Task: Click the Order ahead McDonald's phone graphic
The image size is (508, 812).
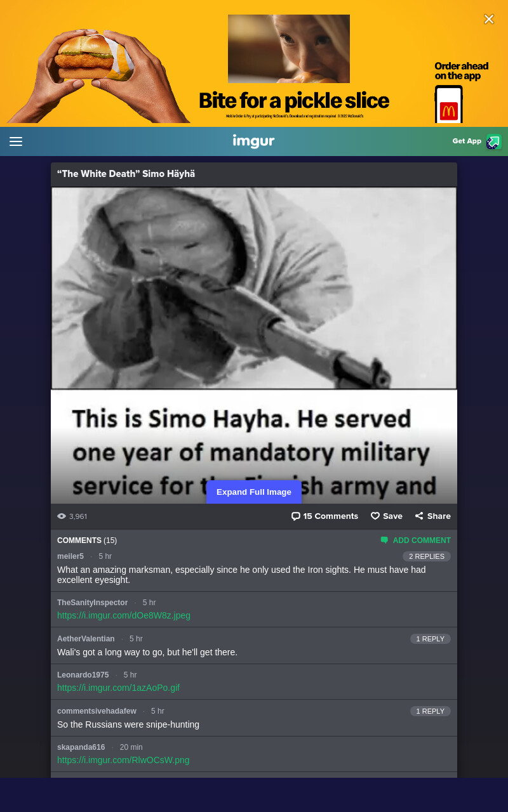Action: pyautogui.click(x=449, y=104)
